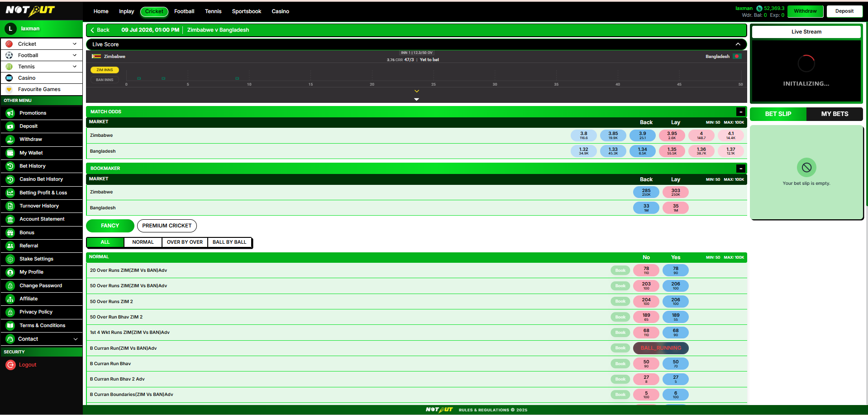Screen dimensions: 868x415
Task: Open the Sportsbook nav item
Action: pos(247,11)
